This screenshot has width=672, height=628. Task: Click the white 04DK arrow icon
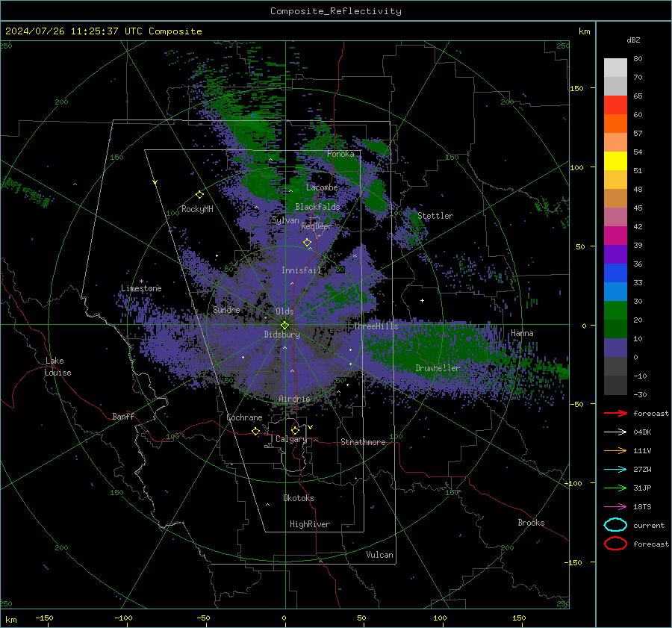[615, 432]
